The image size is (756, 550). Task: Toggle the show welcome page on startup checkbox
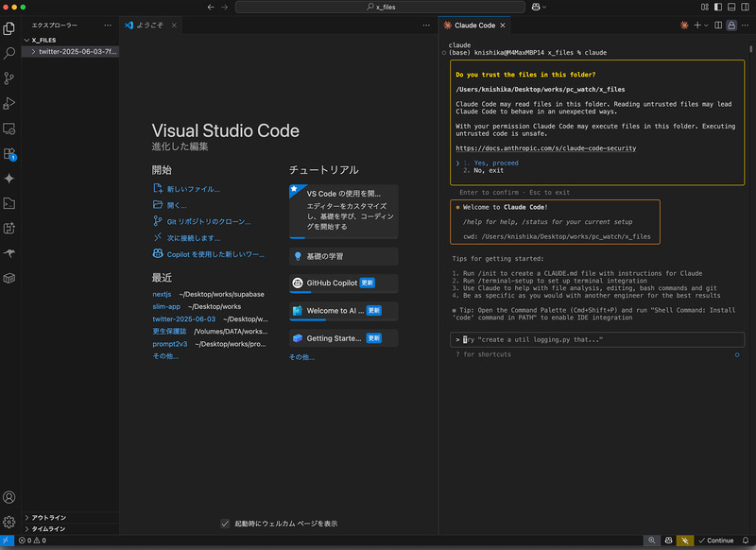225,524
